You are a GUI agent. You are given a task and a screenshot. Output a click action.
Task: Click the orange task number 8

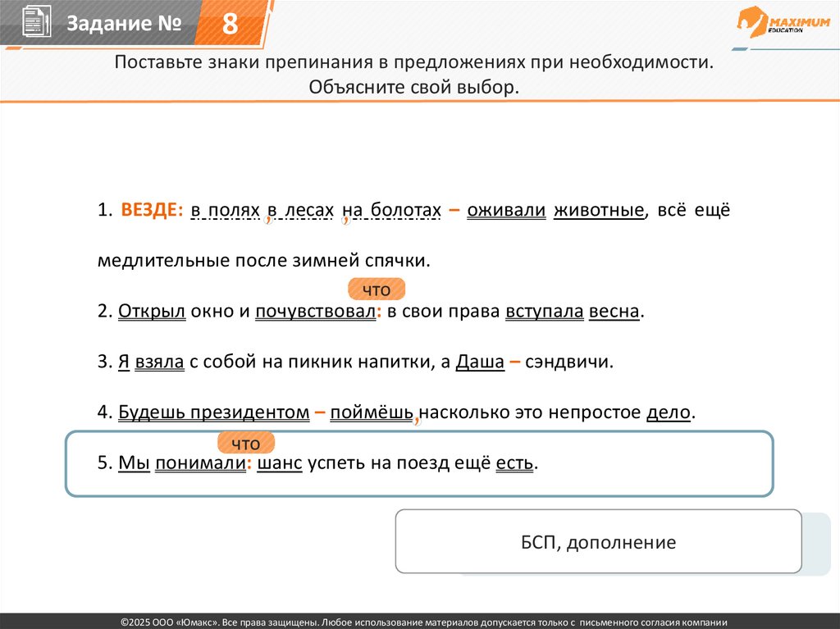pos(230,24)
